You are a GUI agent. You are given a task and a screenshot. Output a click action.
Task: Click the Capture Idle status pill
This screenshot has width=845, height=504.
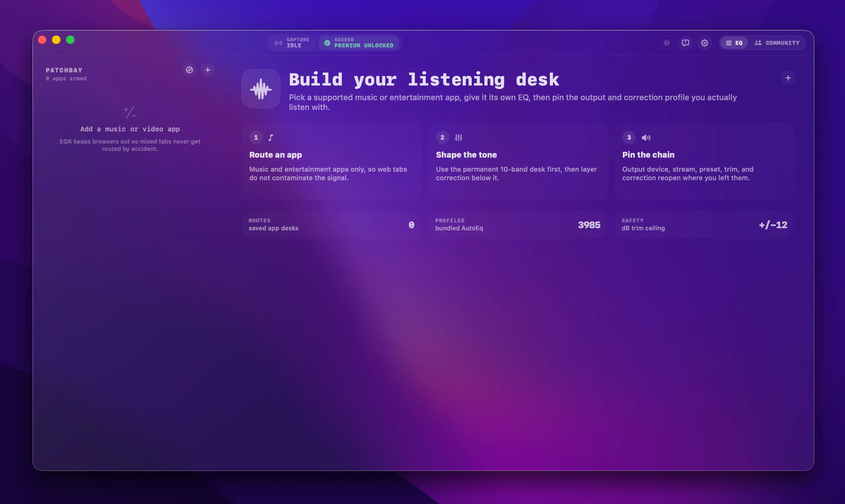click(292, 43)
